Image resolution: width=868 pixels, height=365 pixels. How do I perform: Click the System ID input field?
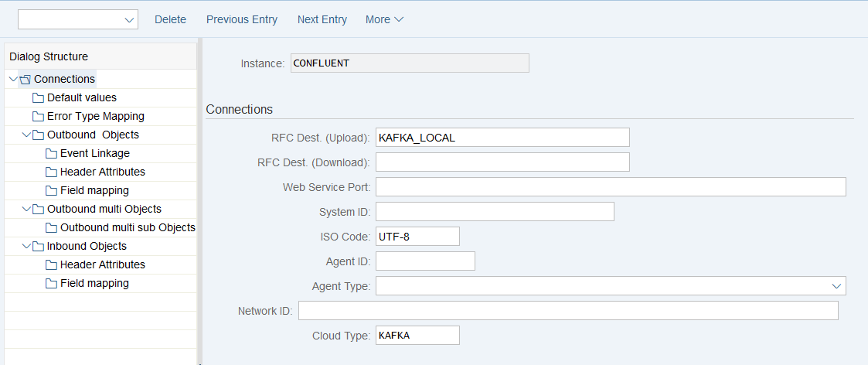495,212
